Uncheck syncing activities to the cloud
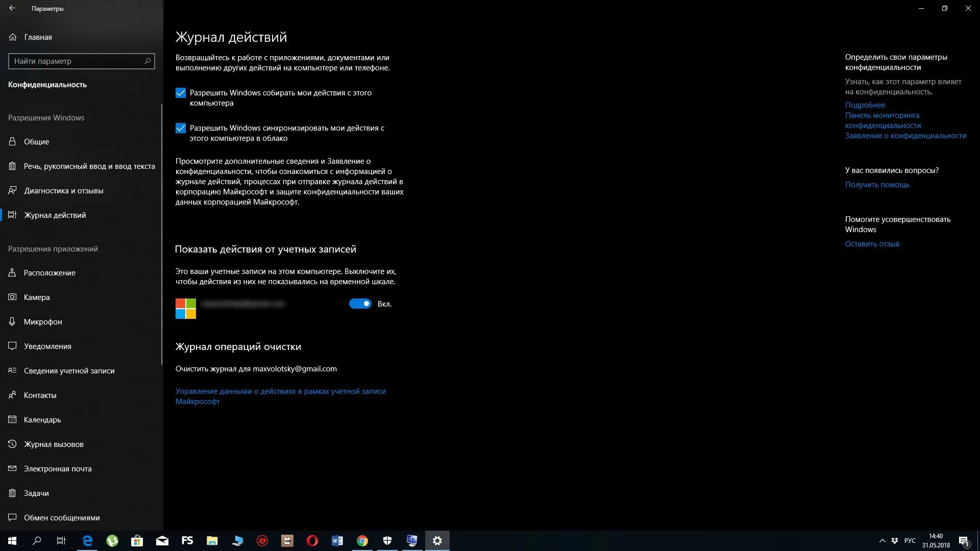Image resolution: width=980 pixels, height=551 pixels. [181, 128]
